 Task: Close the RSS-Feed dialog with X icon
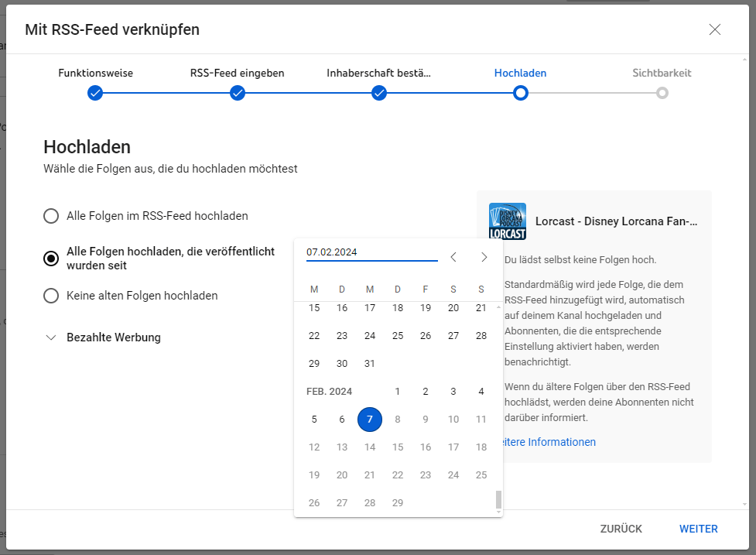tap(714, 29)
